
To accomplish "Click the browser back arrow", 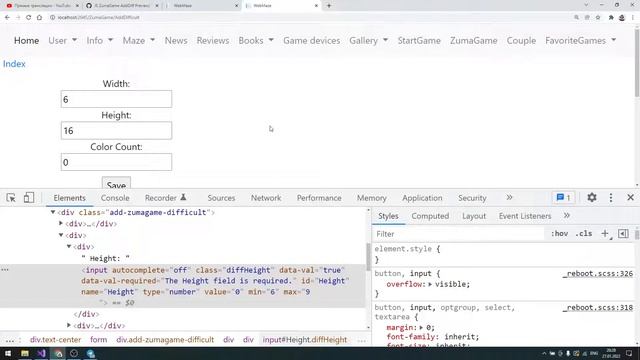I will [7, 18].
